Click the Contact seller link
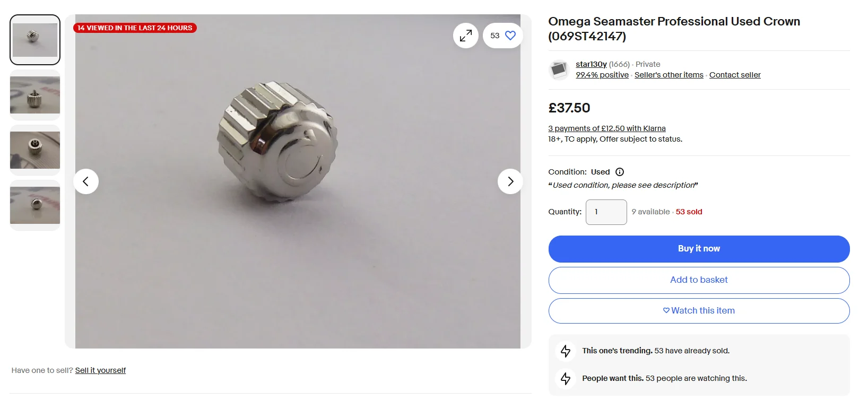This screenshot has height=400, width=868. click(x=735, y=75)
